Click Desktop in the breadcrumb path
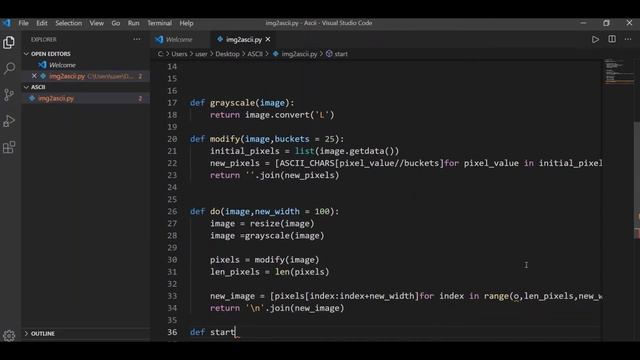 tap(227, 54)
